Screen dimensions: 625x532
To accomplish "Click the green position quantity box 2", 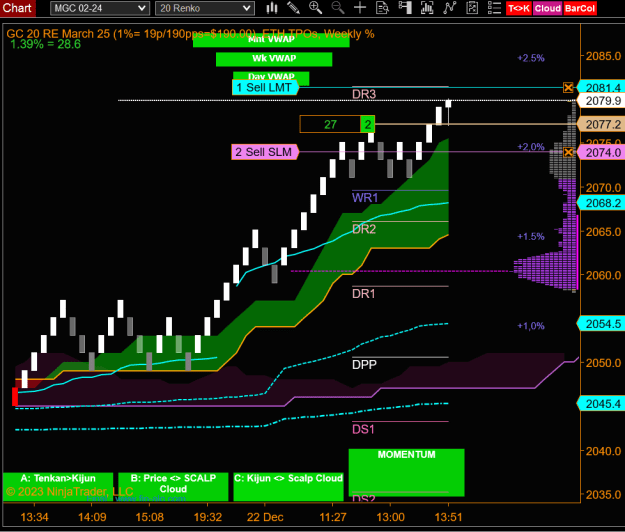I will 368,124.
